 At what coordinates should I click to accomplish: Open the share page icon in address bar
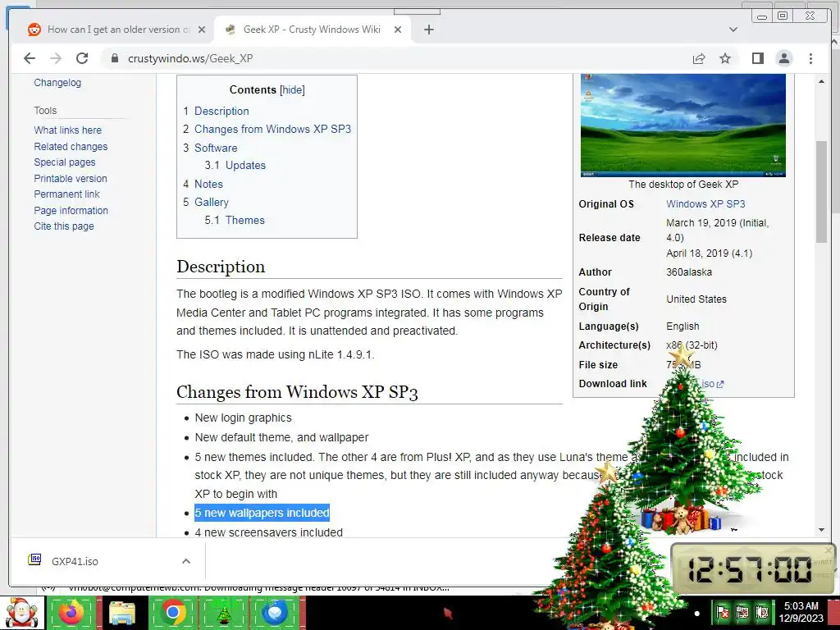(699, 58)
